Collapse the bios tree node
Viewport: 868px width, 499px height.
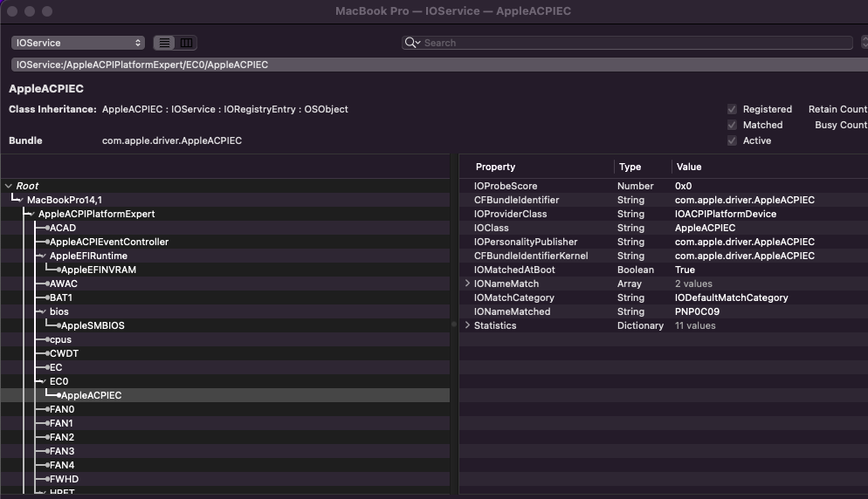click(43, 312)
